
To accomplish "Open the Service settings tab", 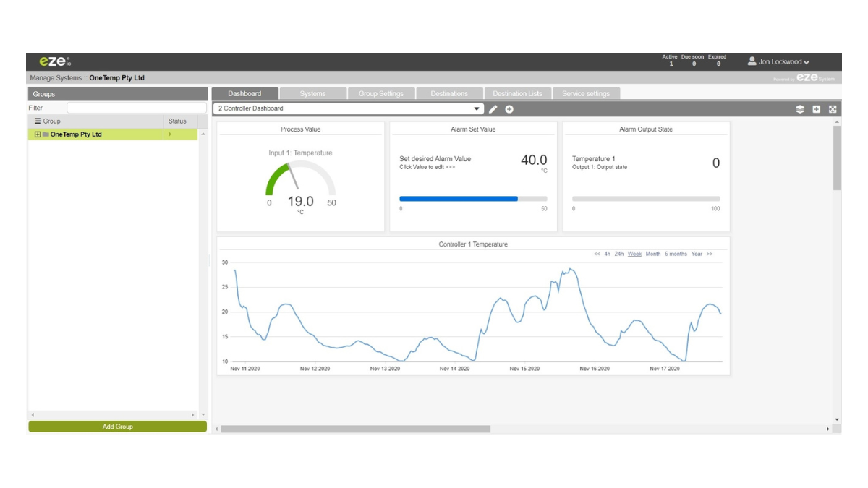I will coord(586,93).
